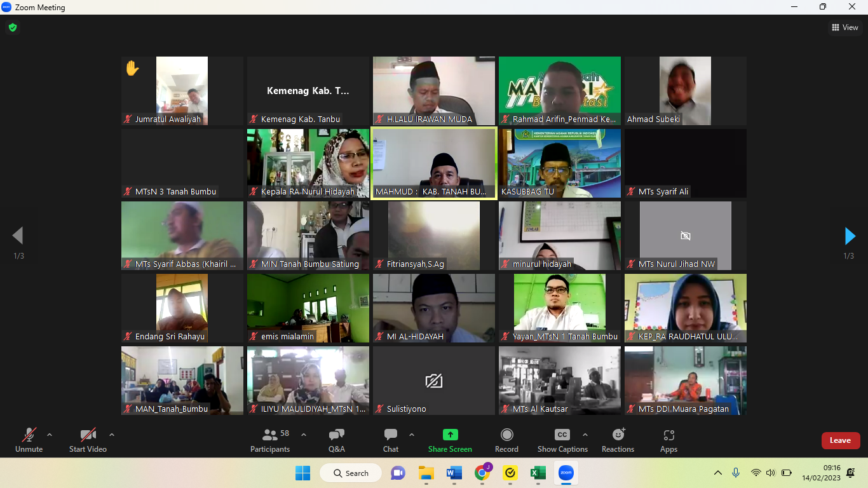
Task: Open the Apps panel
Action: click(x=668, y=440)
